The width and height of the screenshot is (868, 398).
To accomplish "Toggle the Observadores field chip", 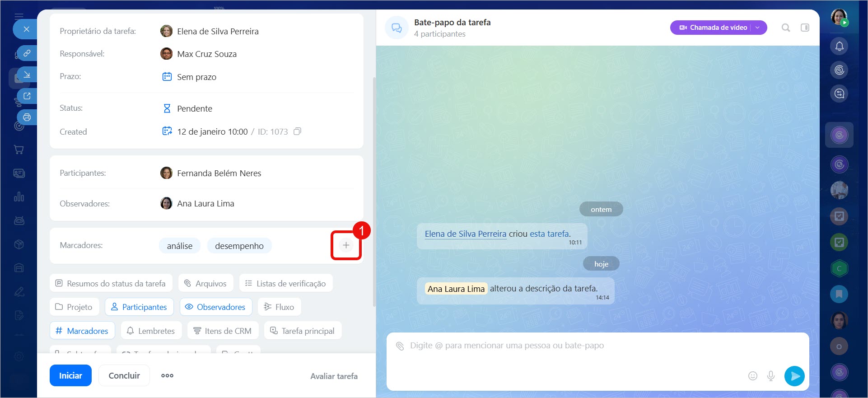I will click(216, 307).
